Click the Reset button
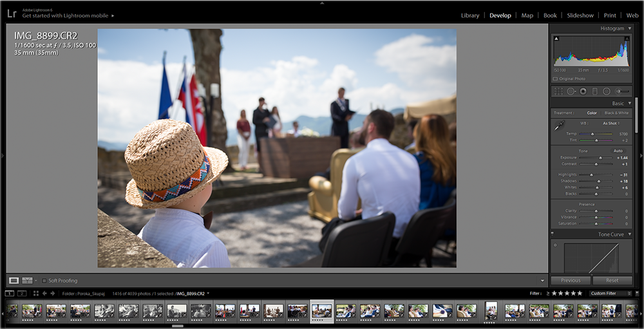 coord(612,281)
